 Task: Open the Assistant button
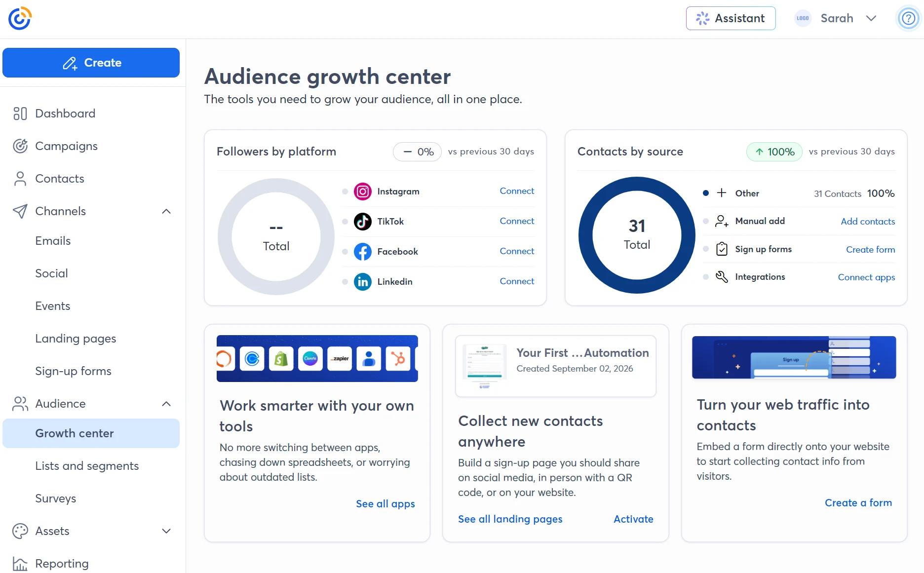point(731,18)
